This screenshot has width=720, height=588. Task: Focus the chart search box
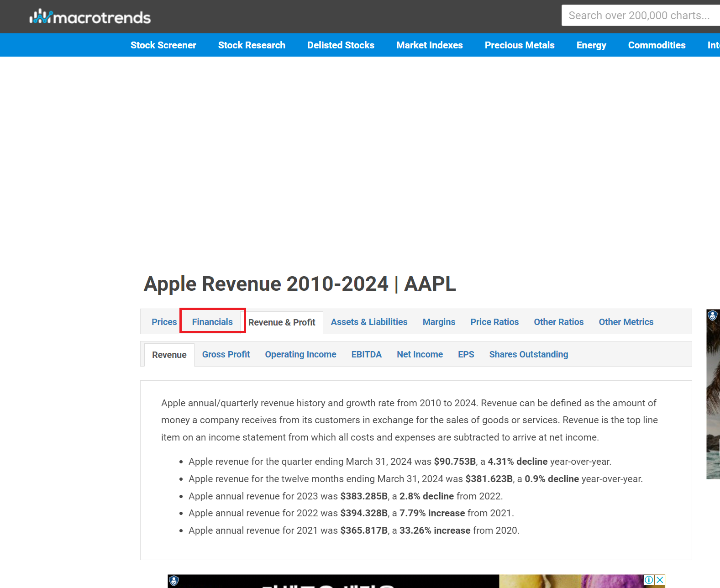[641, 16]
